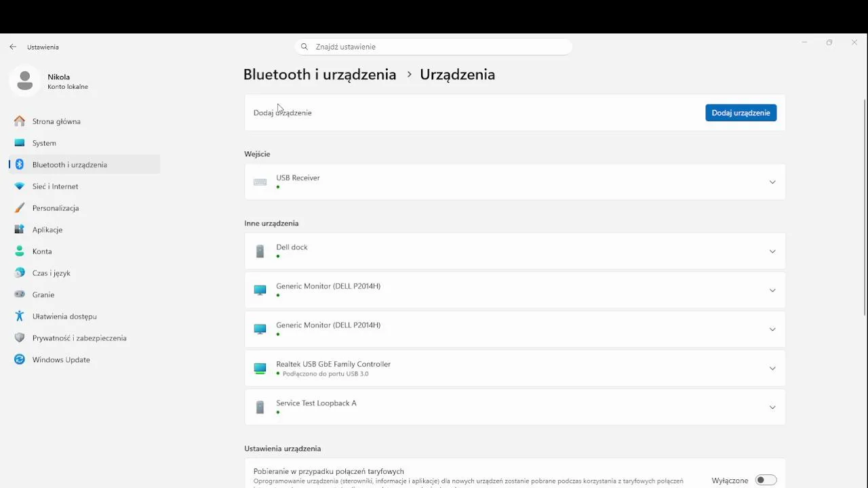Click the Strona główna house icon

[20, 121]
